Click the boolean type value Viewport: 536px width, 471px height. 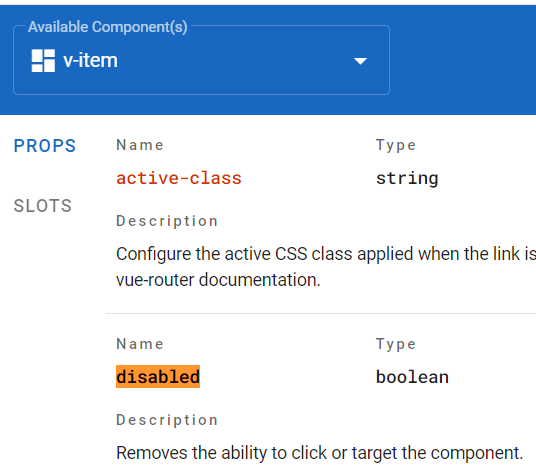point(412,377)
